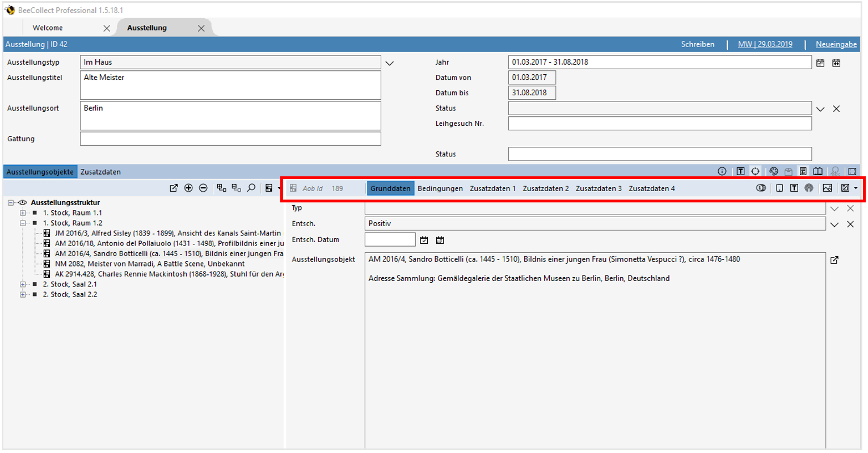Switch to the Bedingungen tab
The width and height of the screenshot is (868, 453).
point(440,189)
